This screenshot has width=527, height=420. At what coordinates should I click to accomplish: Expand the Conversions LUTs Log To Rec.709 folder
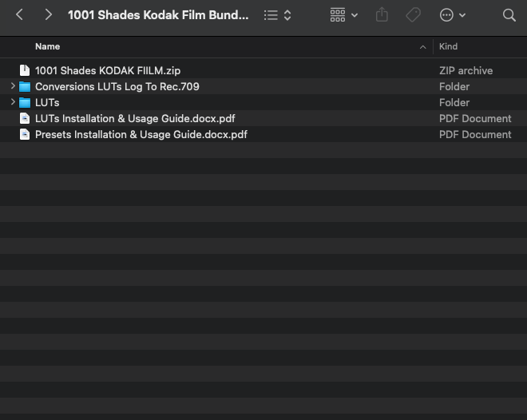pos(13,86)
